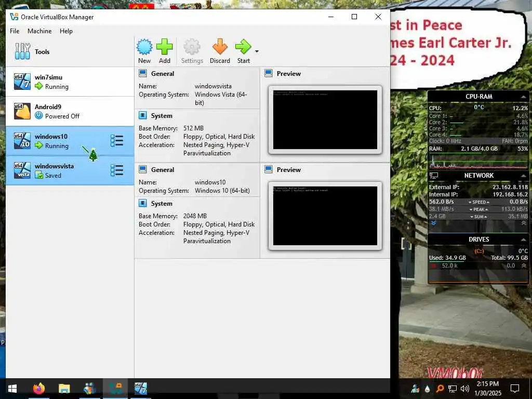This screenshot has height=399, width=532.
Task: Click the (C:) drive label in DRIVES
Action: pyautogui.click(x=478, y=251)
